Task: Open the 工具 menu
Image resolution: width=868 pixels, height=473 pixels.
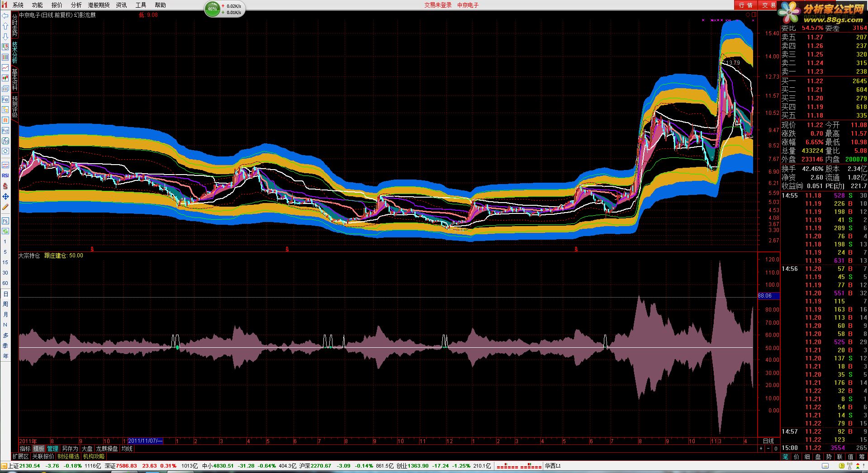Action: 141,5
